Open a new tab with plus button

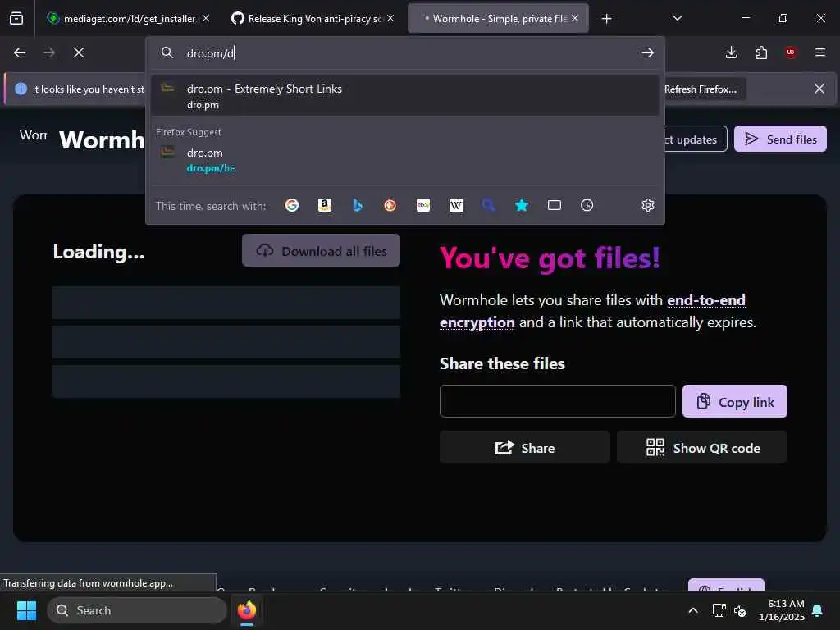pos(606,19)
